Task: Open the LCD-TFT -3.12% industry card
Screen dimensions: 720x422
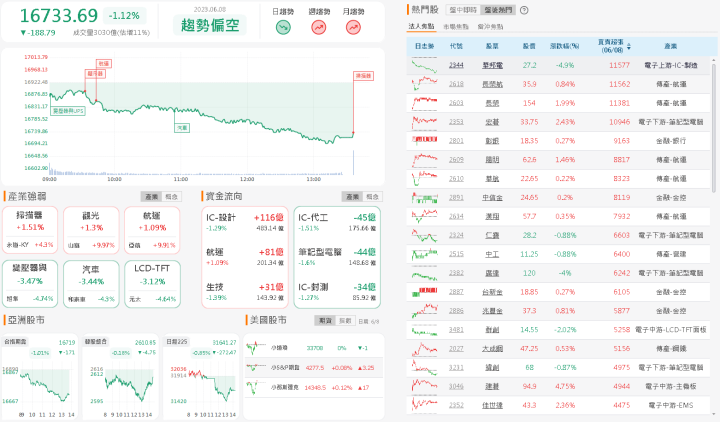Action: 152,284
